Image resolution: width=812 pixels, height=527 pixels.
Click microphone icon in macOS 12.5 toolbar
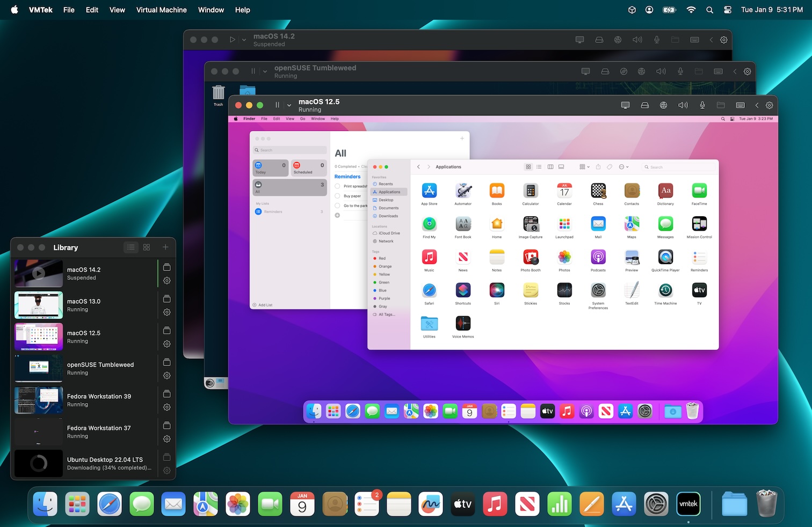[702, 105]
